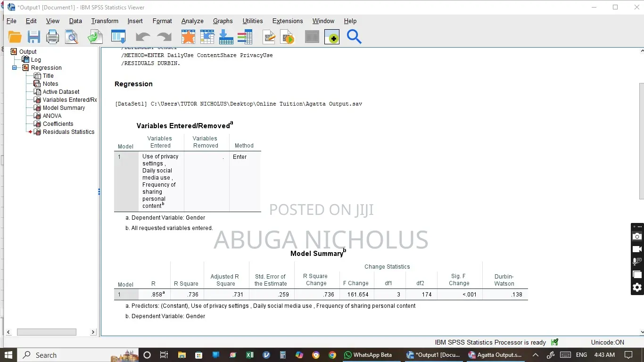Select the Output root in outline tree

pos(28,52)
